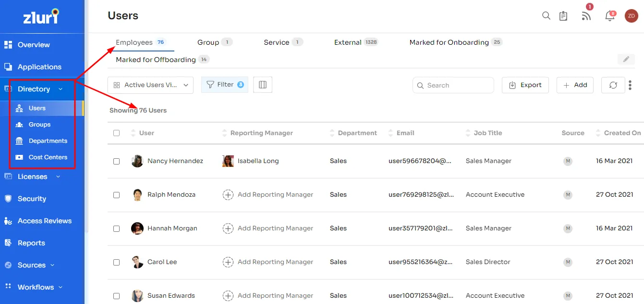Click the Add button
The height and width of the screenshot is (304, 644).
pyautogui.click(x=575, y=85)
